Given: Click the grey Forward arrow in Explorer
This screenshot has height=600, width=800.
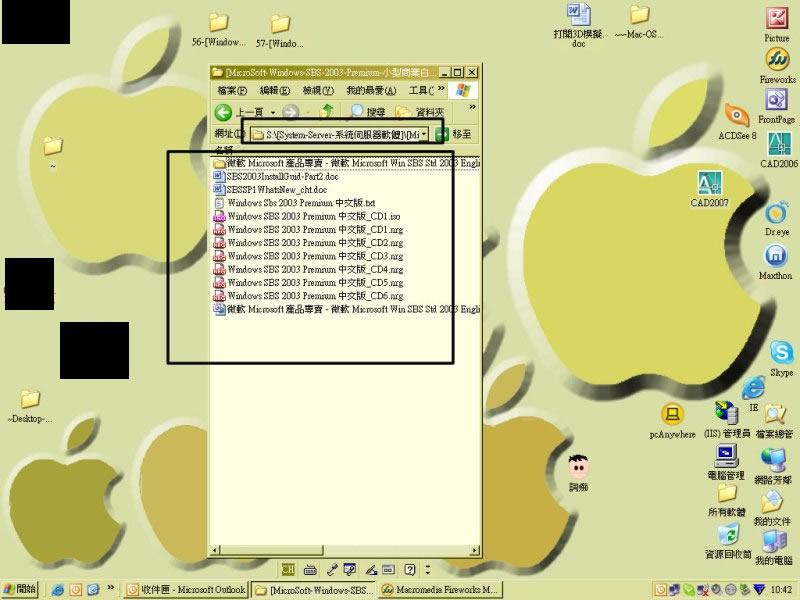Looking at the screenshot, I should coord(290,112).
